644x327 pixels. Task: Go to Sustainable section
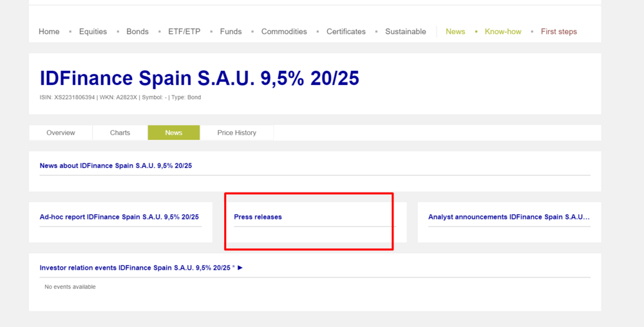405,32
